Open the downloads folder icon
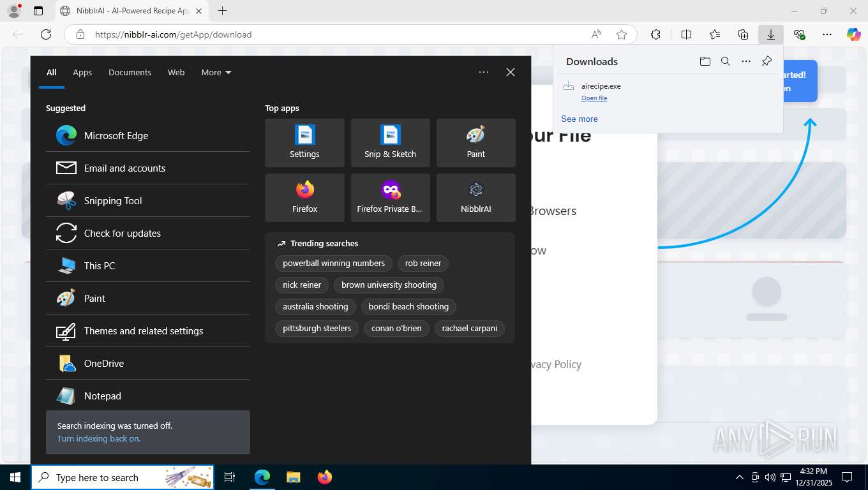This screenshot has width=868, height=490. 705,61
